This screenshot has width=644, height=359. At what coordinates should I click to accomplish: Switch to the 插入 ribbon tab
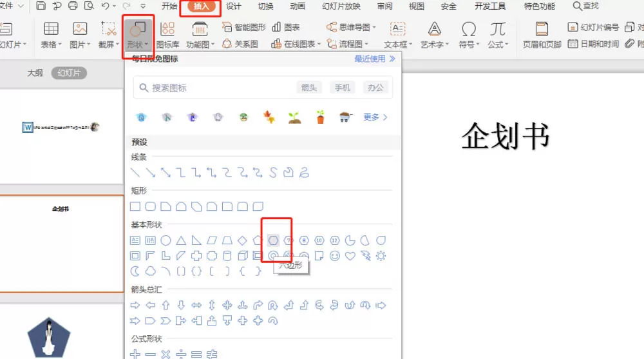[201, 6]
